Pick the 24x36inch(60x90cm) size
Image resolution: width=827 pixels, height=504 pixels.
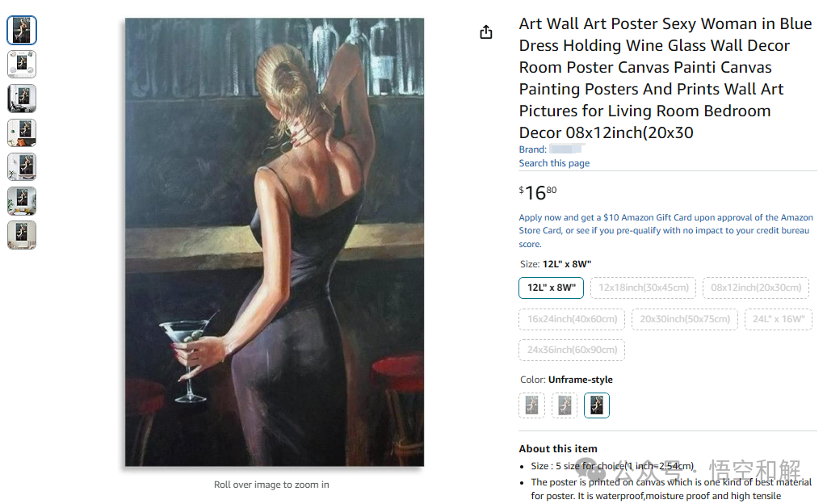[x=571, y=350]
